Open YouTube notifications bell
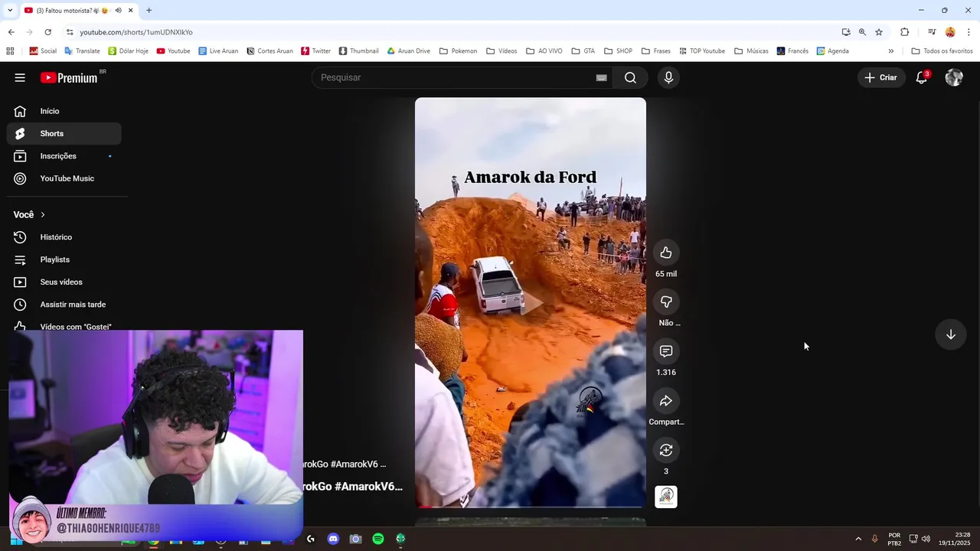The width and height of the screenshot is (980, 551). point(922,77)
